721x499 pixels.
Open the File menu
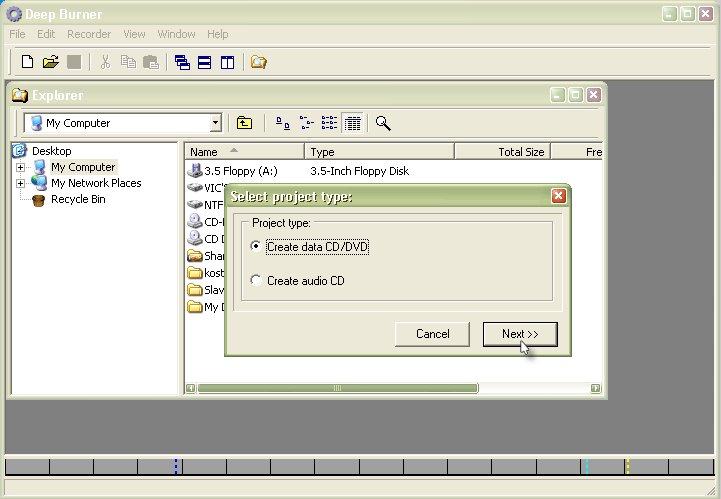(17, 34)
